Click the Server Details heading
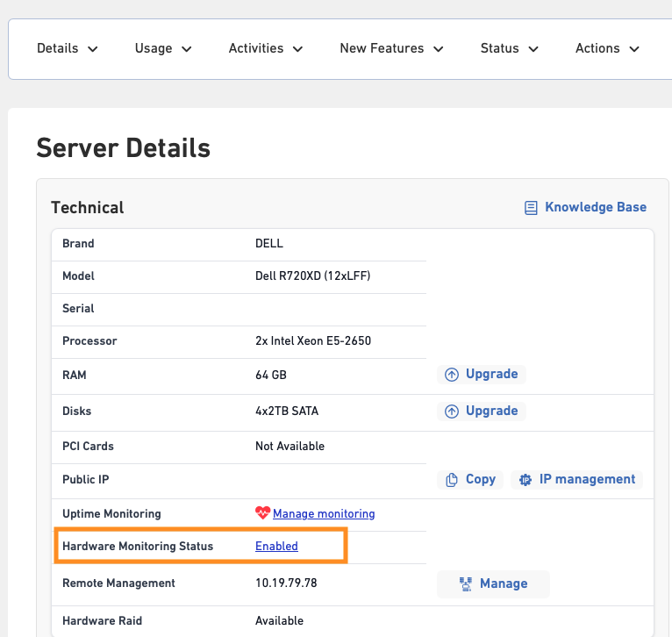The width and height of the screenshot is (672, 637). [x=124, y=148]
